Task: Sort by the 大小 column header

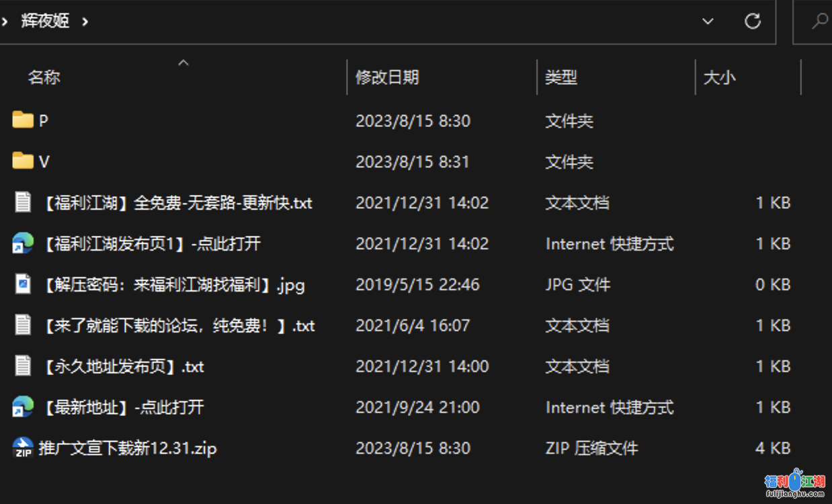Action: (719, 77)
